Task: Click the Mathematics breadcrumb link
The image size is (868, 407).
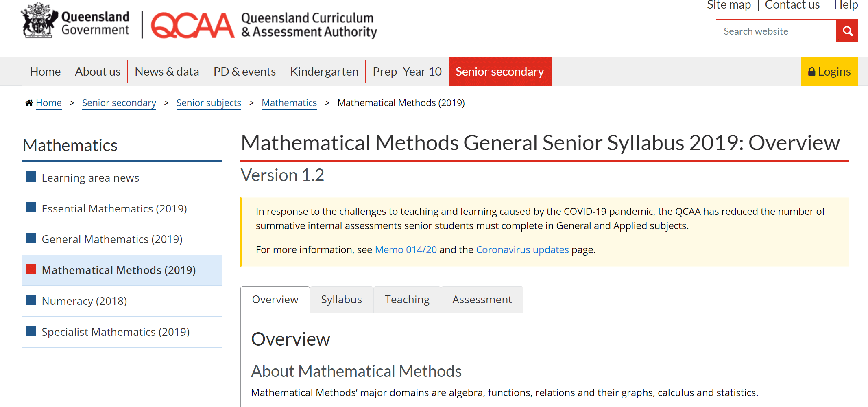Action: click(x=289, y=103)
